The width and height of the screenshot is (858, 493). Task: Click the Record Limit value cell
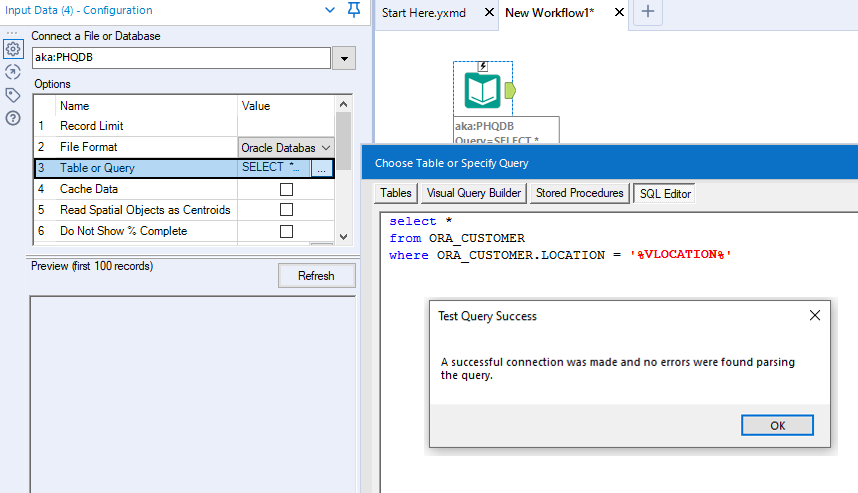click(286, 126)
